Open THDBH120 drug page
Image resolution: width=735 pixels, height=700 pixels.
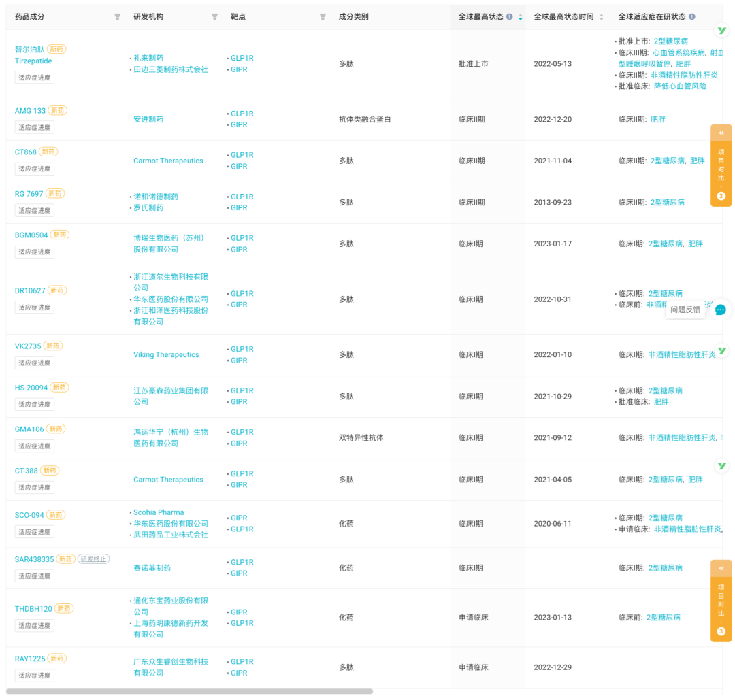coord(33,609)
